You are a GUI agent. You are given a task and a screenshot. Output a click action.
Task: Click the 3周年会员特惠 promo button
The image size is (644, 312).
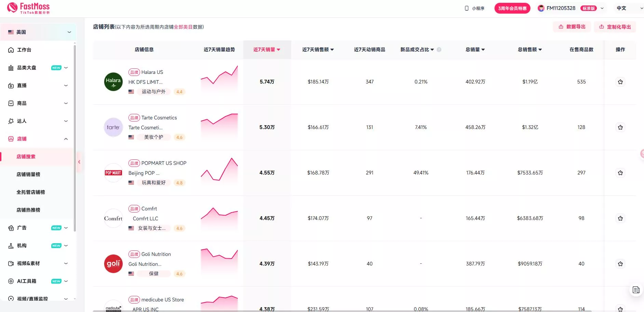[512, 8]
